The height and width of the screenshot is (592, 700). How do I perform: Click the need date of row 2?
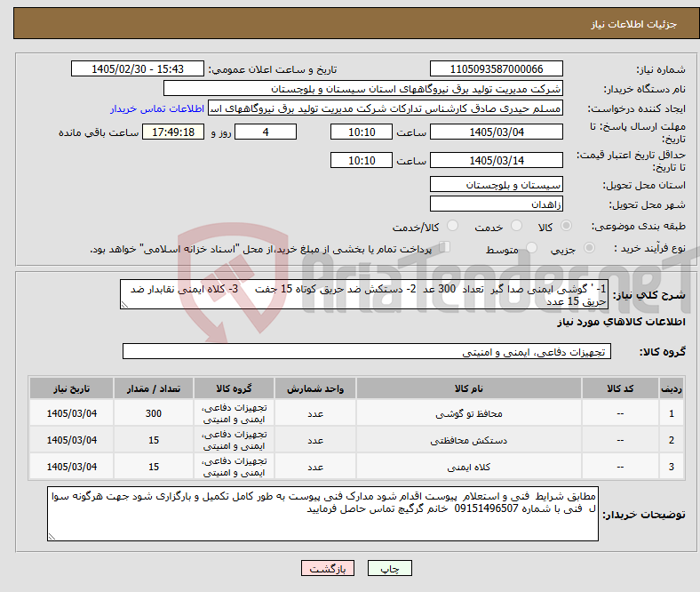(71, 440)
